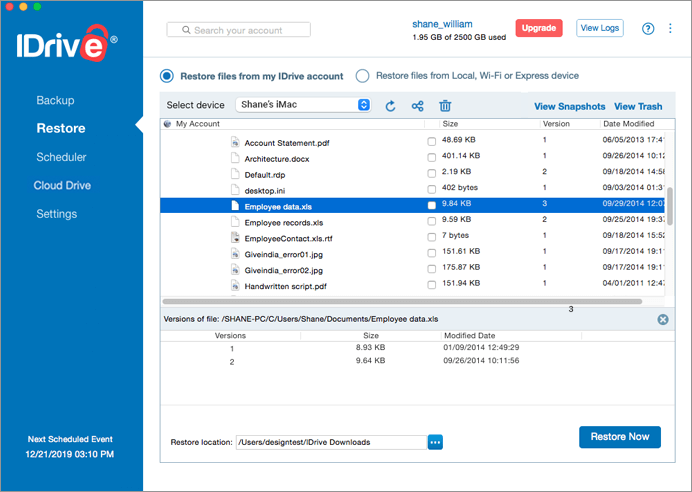Click the refresh device list icon

point(390,106)
